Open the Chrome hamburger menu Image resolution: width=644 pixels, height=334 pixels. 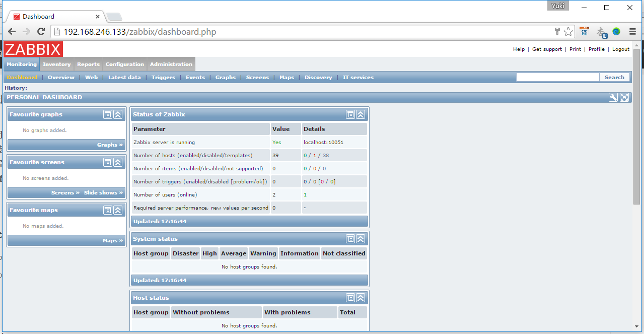coord(632,32)
